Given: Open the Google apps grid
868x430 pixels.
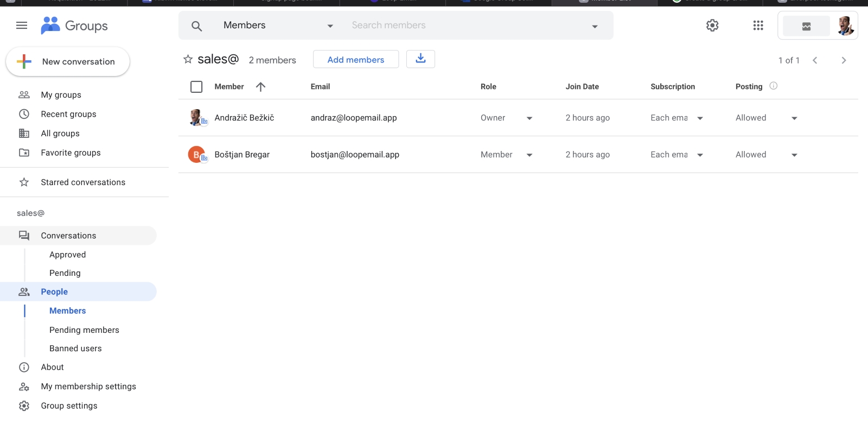Looking at the screenshot, I should click(758, 26).
